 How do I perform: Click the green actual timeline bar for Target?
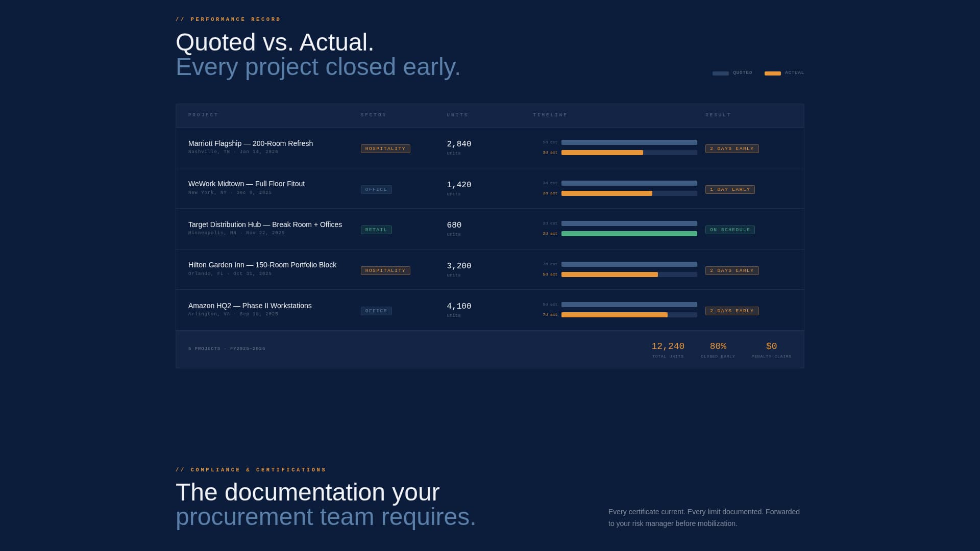coord(629,234)
